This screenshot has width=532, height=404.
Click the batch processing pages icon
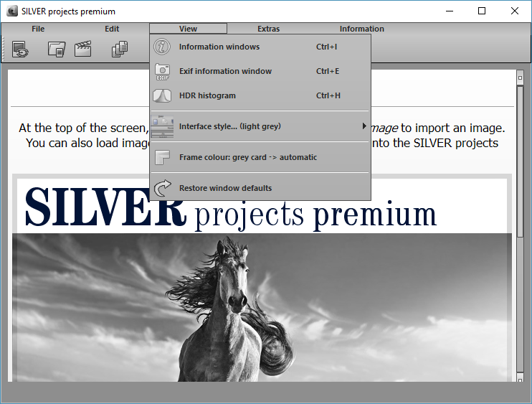tap(120, 49)
